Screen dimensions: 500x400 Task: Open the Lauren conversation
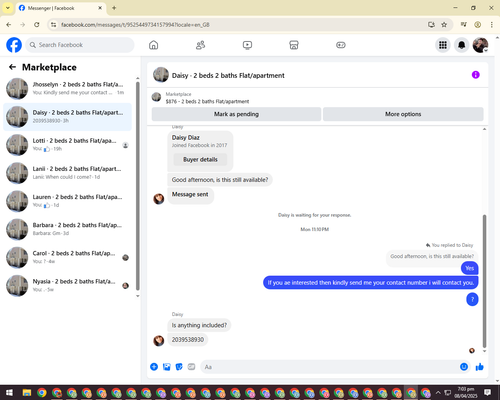pos(67,201)
